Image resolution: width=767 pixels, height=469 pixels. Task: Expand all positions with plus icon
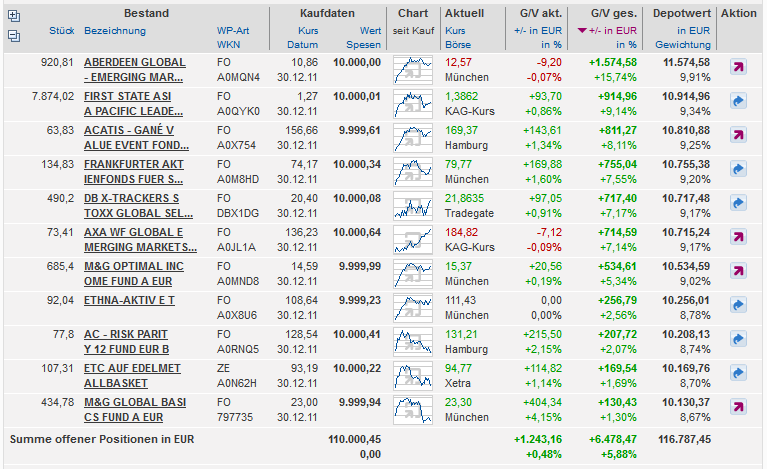tap(13, 15)
